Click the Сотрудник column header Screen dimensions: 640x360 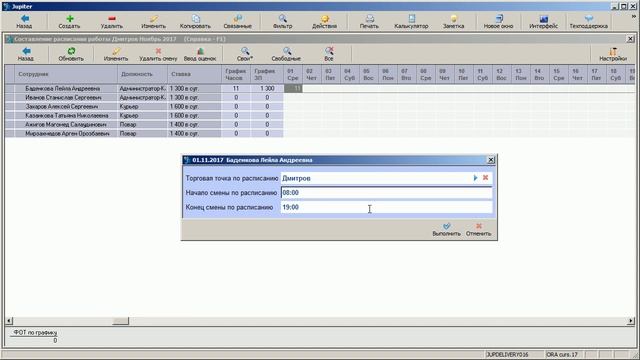tap(66, 74)
